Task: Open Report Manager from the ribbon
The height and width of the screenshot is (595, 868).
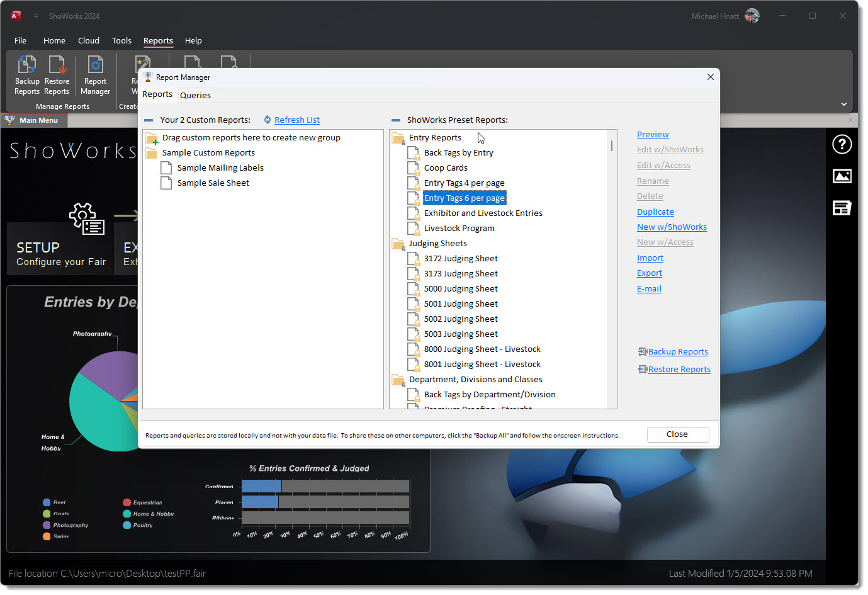Action: [95, 76]
